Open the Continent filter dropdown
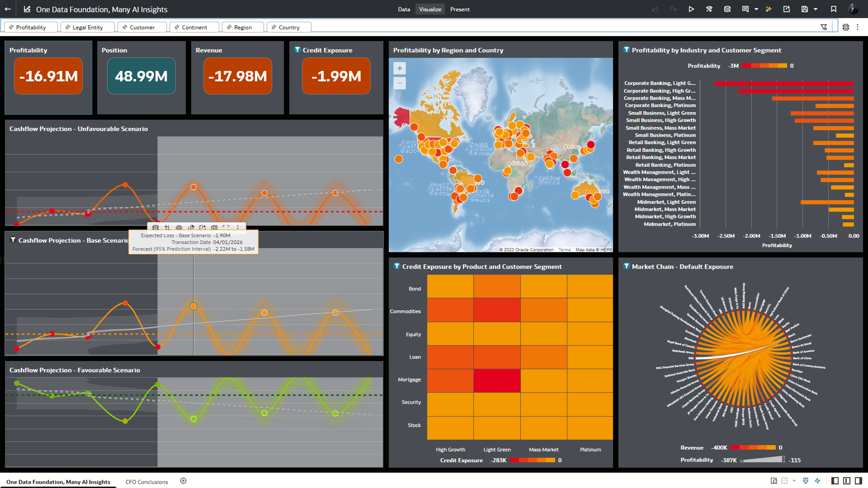Viewport: 868px width, 488px height. tap(194, 27)
